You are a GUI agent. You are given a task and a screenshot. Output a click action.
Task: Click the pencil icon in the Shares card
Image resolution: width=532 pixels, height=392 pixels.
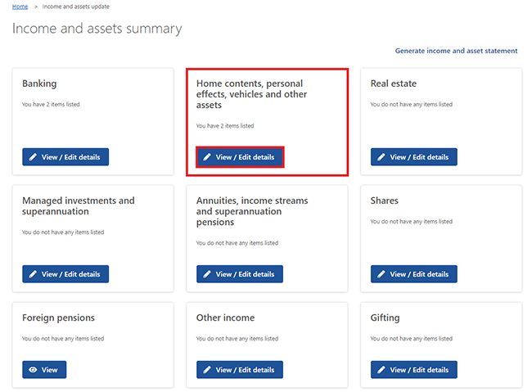tap(381, 274)
